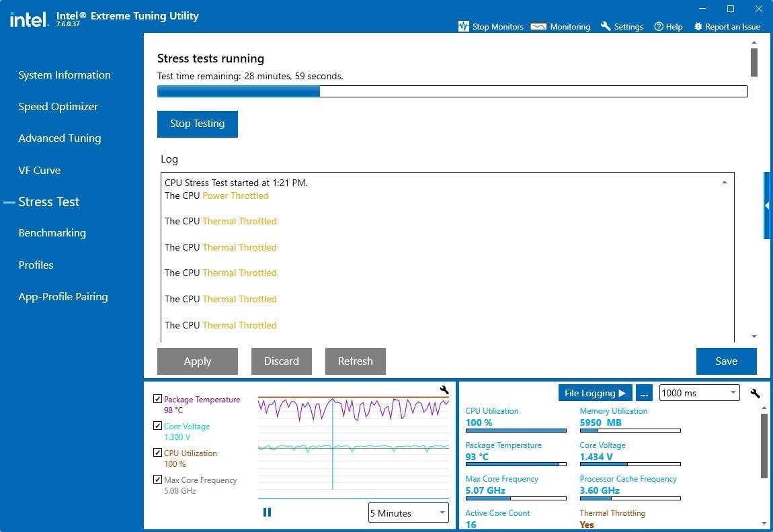Open monitor panel wrench next to 1000 ms
773x532 pixels.
click(755, 393)
